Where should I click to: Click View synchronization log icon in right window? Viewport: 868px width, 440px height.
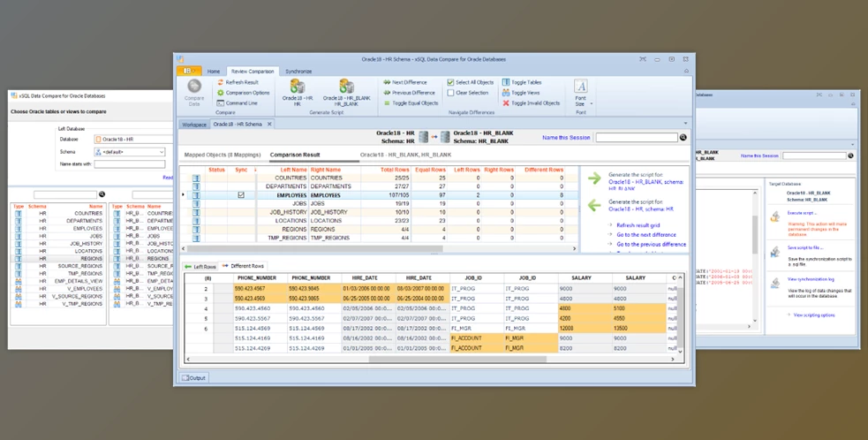tap(775, 284)
